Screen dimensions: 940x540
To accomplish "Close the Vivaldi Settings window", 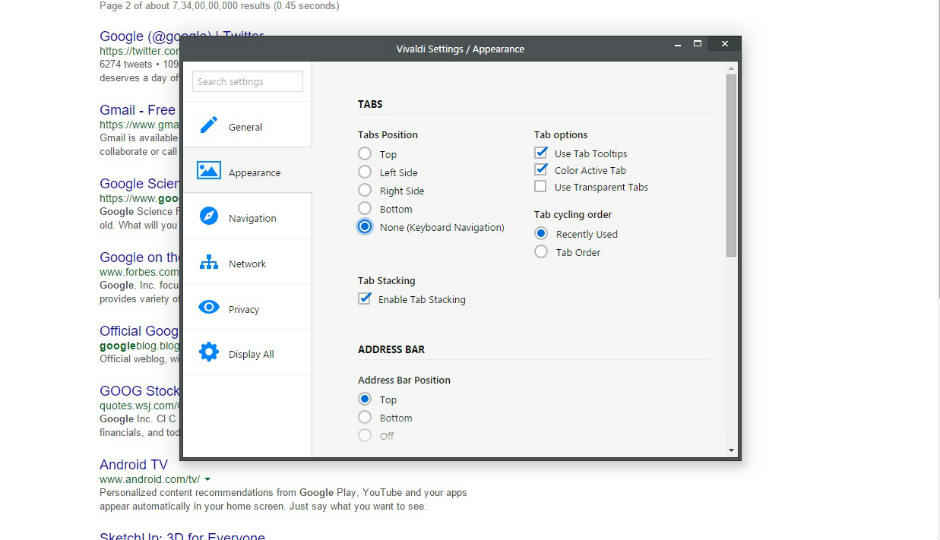I will [x=725, y=44].
